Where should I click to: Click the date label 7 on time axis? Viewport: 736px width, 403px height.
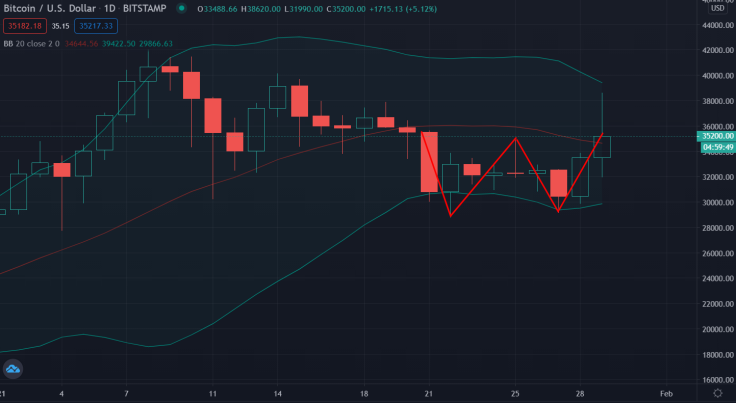tap(126, 394)
